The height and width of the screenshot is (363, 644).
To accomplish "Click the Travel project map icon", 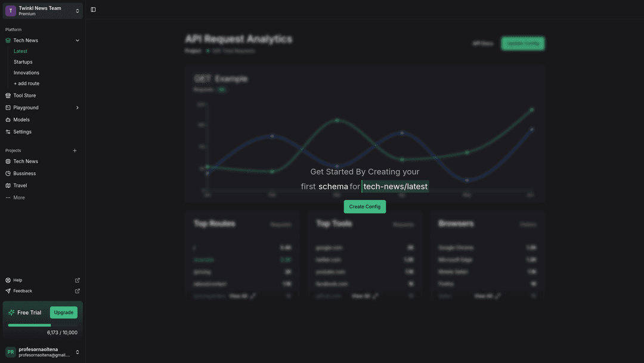I will pyautogui.click(x=8, y=186).
